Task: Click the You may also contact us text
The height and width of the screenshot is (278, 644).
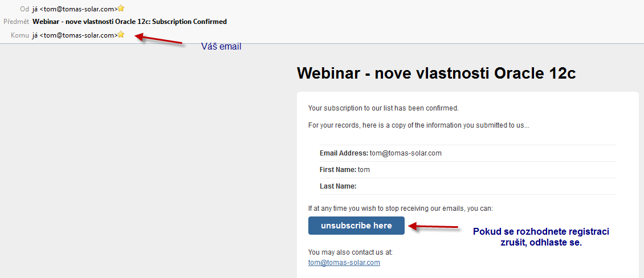Action: tap(350, 252)
